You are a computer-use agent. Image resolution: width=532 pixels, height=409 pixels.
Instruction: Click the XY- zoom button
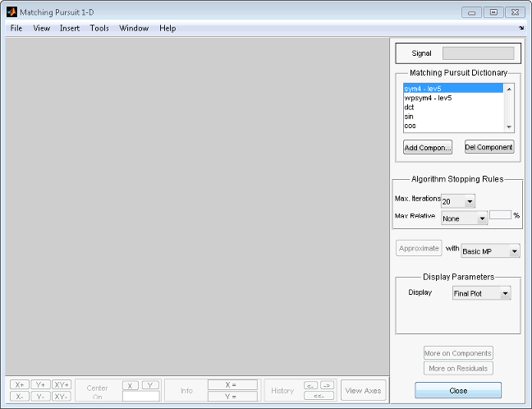tap(62, 396)
